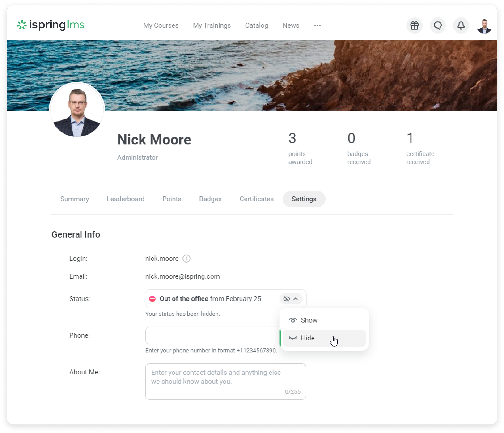
Task: Collapse the status visibility chevron
Action: tap(296, 299)
